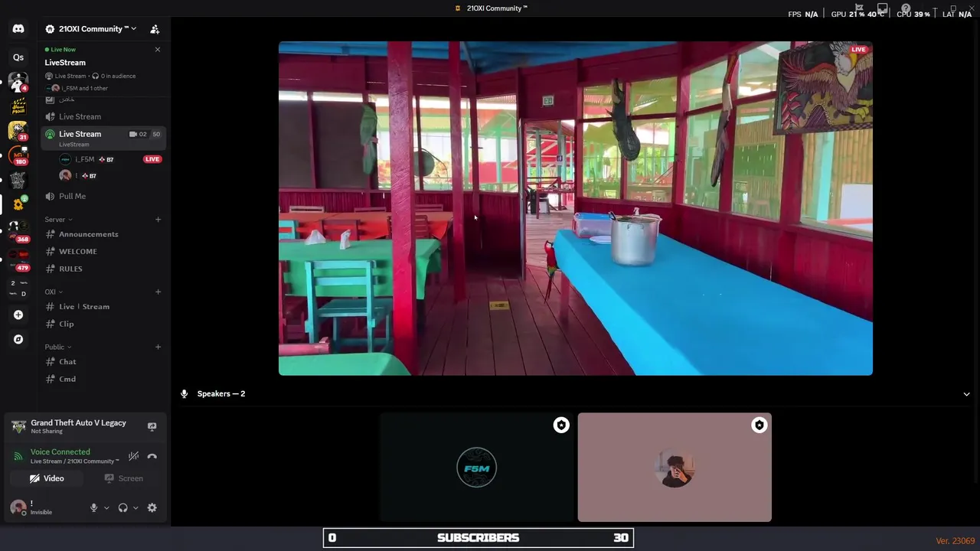
Task: Open the Announcements channel
Action: coord(103,234)
